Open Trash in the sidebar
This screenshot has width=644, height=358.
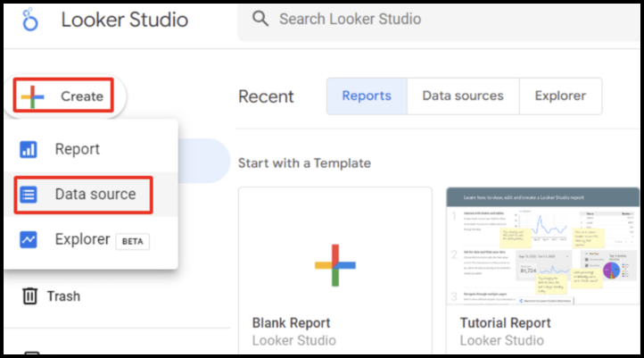coord(52,296)
